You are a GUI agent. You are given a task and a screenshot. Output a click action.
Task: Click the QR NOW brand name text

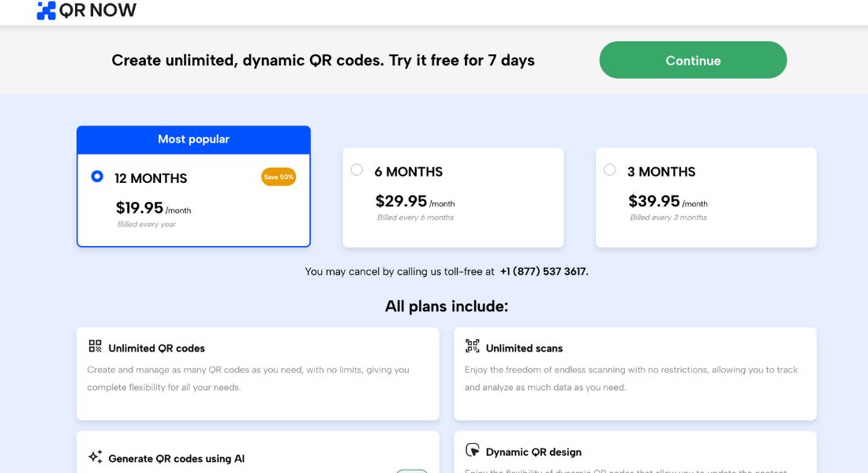(97, 10)
